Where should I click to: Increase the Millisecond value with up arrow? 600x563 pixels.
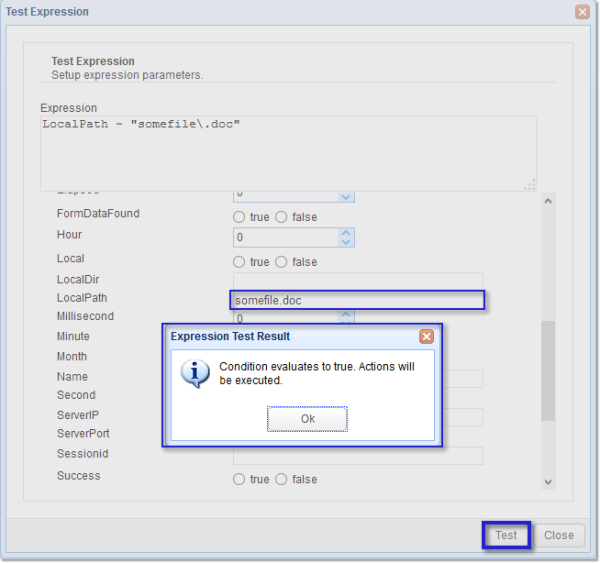[346, 314]
